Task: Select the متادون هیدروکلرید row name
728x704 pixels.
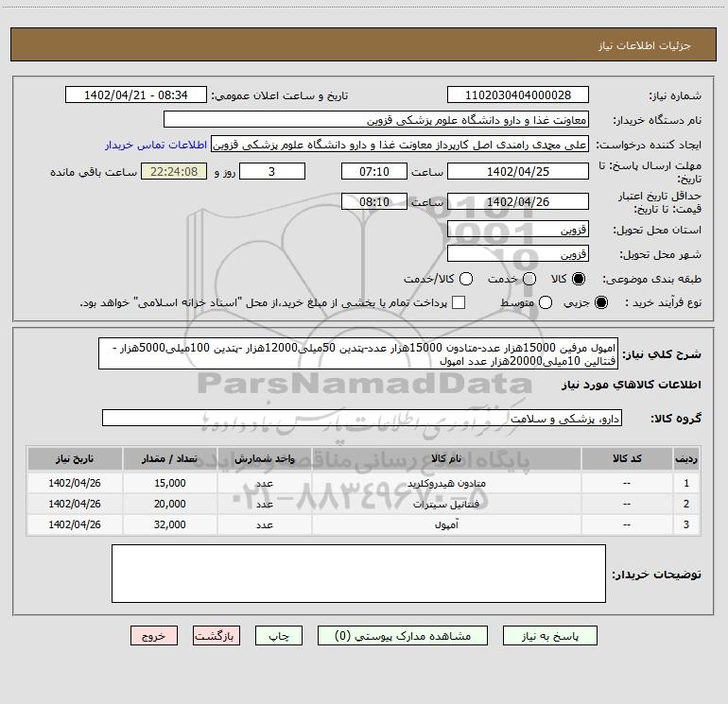Action: tap(446, 484)
